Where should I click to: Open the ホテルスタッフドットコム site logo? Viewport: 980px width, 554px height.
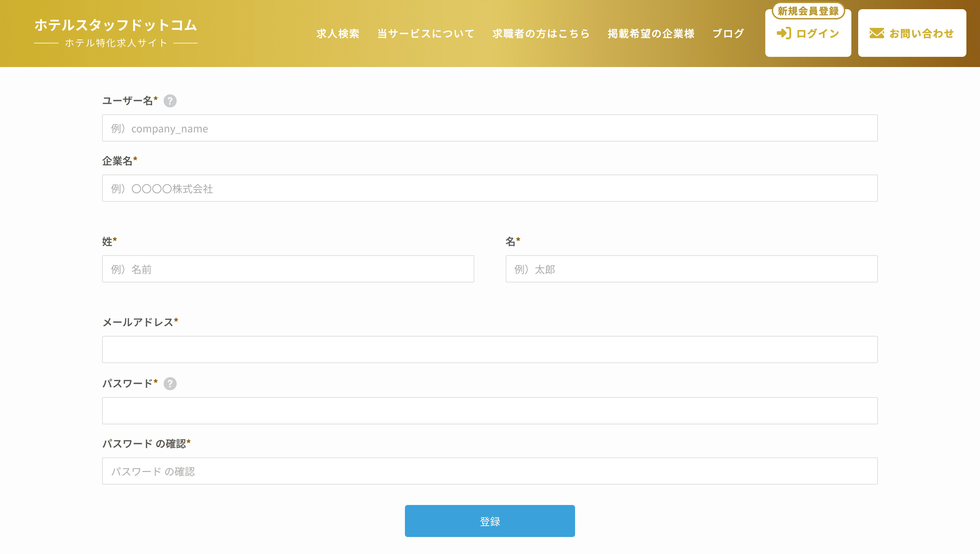[116, 33]
